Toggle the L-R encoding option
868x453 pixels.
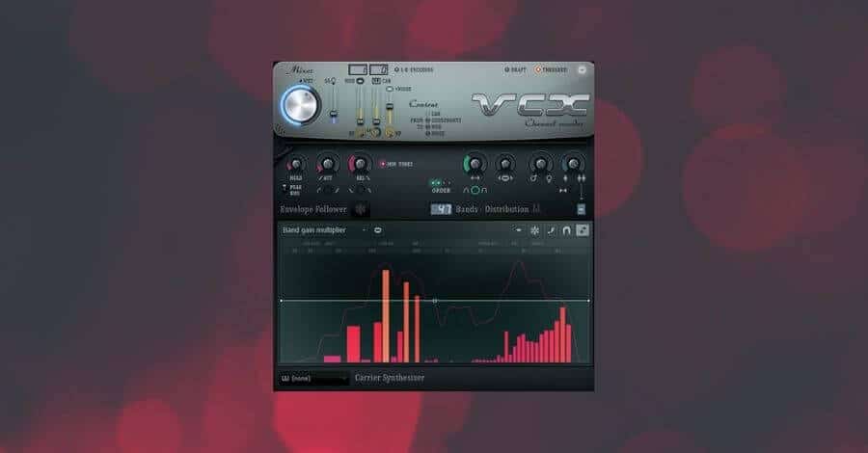coord(414,69)
